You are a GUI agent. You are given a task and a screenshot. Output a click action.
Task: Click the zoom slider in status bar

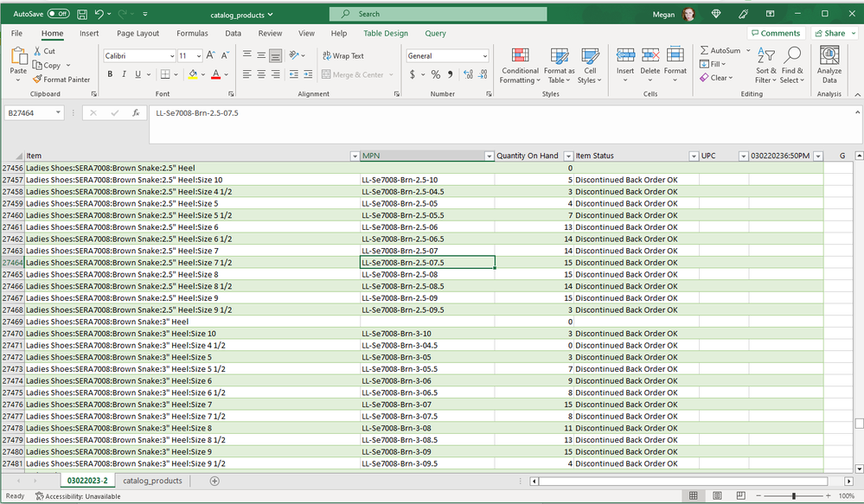794,496
